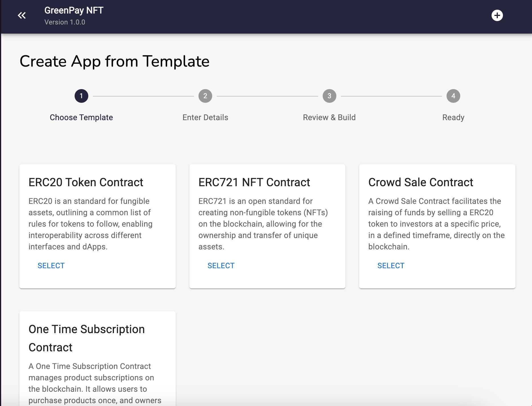Screen dimensions: 532x406
Task: Click the Create App from Template heading
Action: click(114, 61)
